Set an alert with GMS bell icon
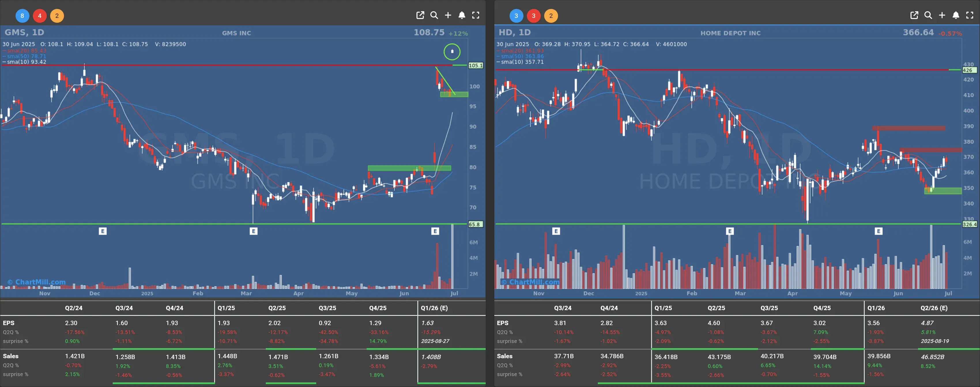The image size is (980, 387). (x=461, y=15)
